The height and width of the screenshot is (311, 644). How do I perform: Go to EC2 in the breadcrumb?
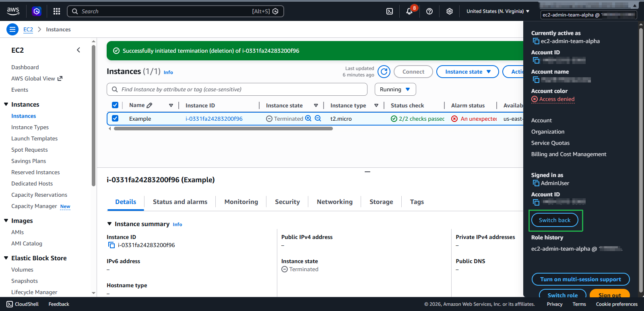coord(28,29)
